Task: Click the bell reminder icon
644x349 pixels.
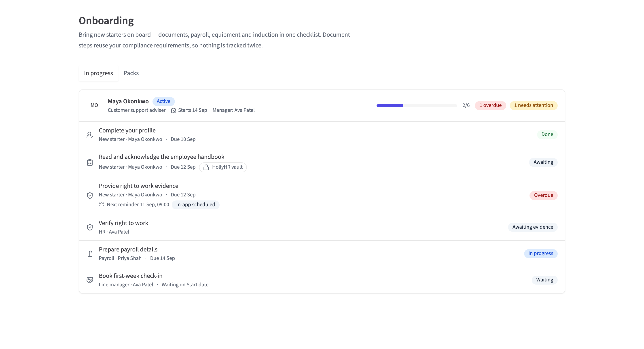Action: coord(101,205)
